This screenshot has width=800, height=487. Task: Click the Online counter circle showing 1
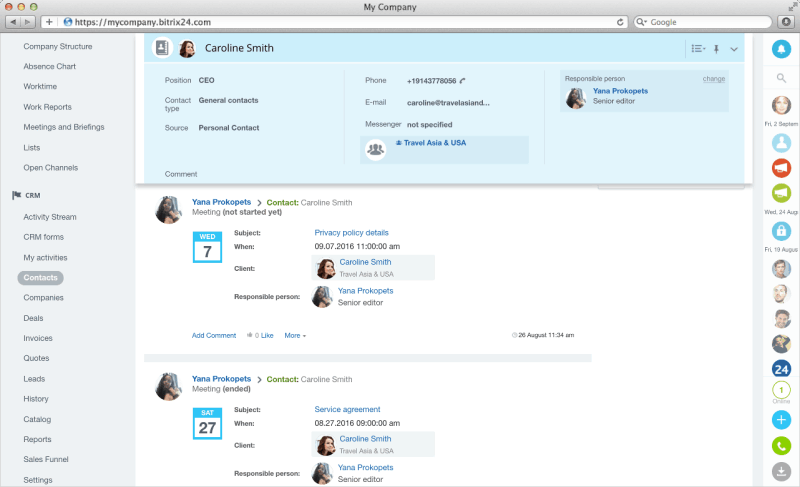coord(781,390)
